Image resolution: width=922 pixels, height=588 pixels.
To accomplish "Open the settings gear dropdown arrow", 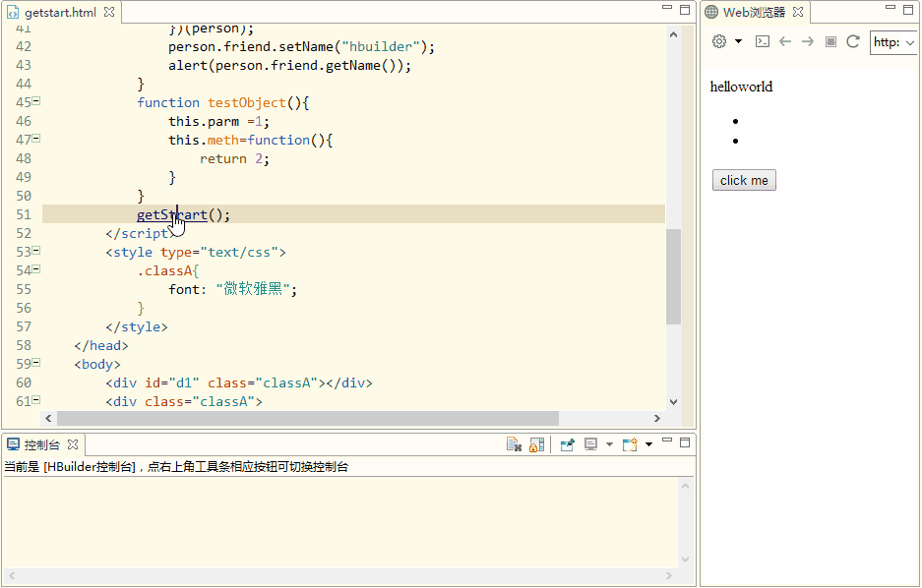I will click(x=739, y=41).
